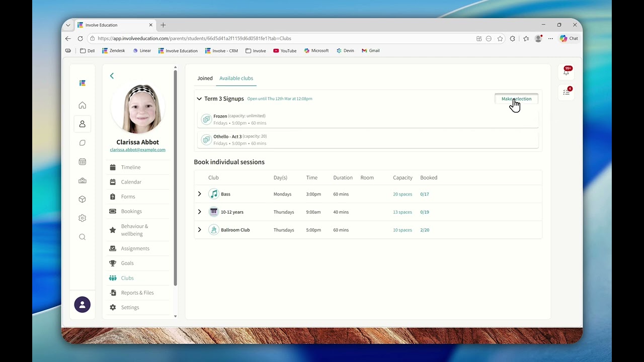Click the cube icon in the left sidebar
This screenshot has width=644, height=362.
(83, 199)
